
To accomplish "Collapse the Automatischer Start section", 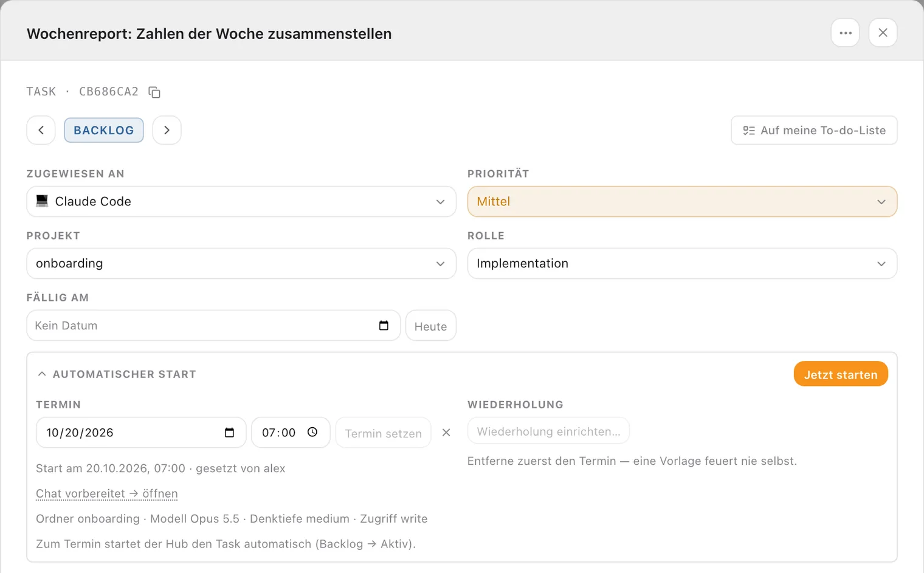I will coord(116,374).
